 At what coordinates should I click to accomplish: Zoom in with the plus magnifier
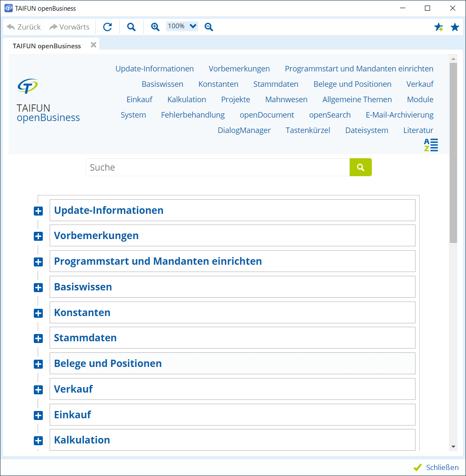155,27
